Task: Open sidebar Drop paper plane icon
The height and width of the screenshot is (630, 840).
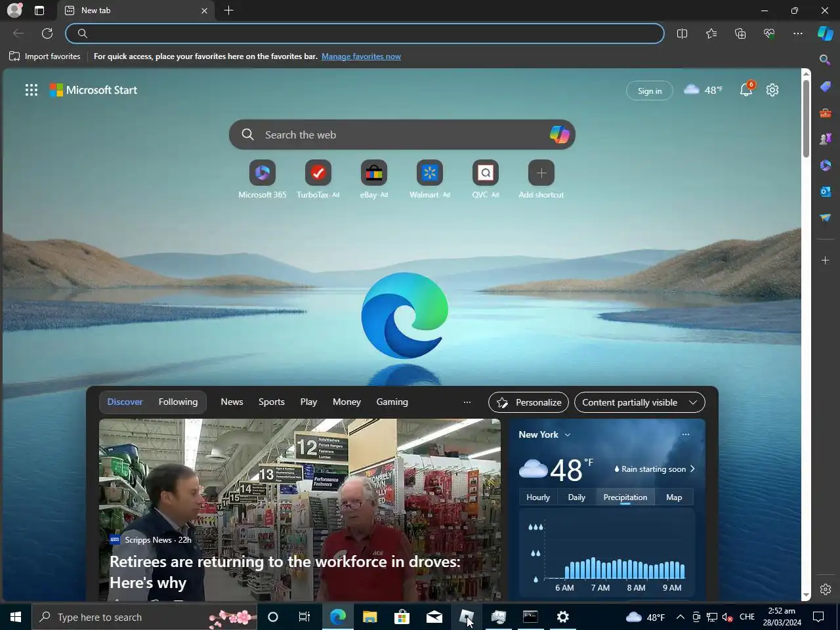Action: pos(825,218)
